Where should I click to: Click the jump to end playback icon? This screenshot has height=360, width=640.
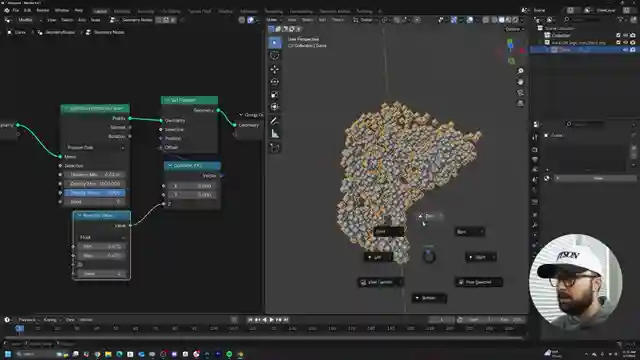[286, 320]
